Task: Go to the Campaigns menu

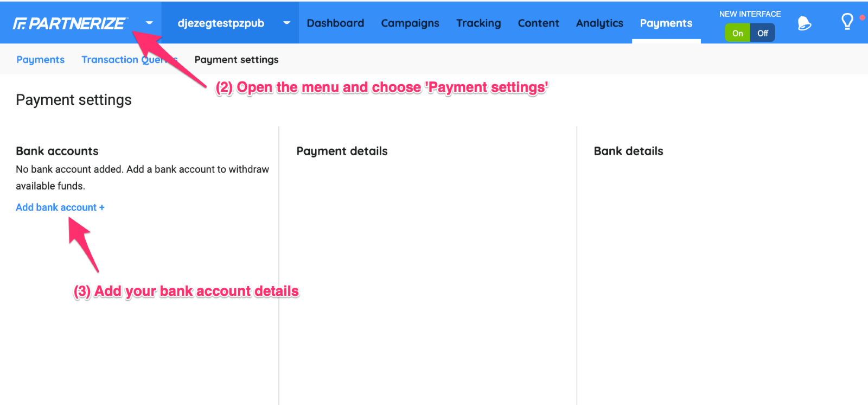Action: (410, 23)
